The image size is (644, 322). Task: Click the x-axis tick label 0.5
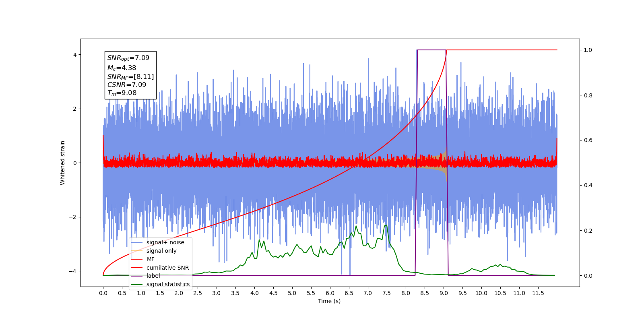[x=122, y=293]
